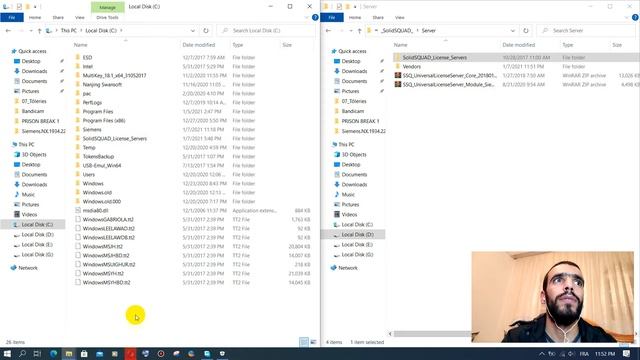Open Task View from the taskbar
The width and height of the screenshot is (640, 360).
[37, 354]
